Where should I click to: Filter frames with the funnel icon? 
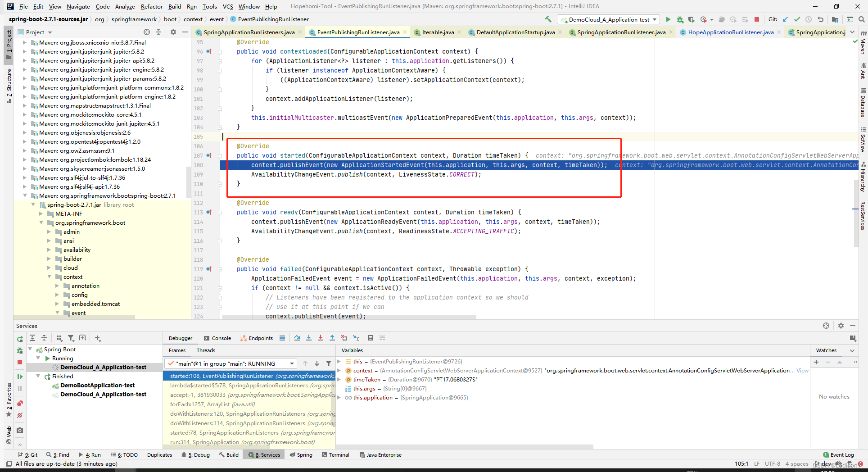[329, 363]
